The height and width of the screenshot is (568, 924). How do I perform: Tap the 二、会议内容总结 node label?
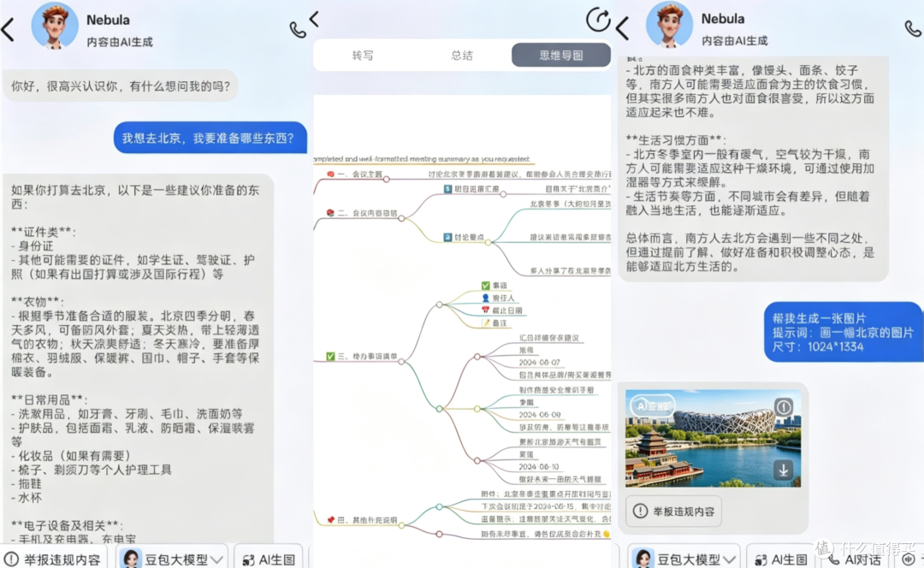tap(367, 213)
